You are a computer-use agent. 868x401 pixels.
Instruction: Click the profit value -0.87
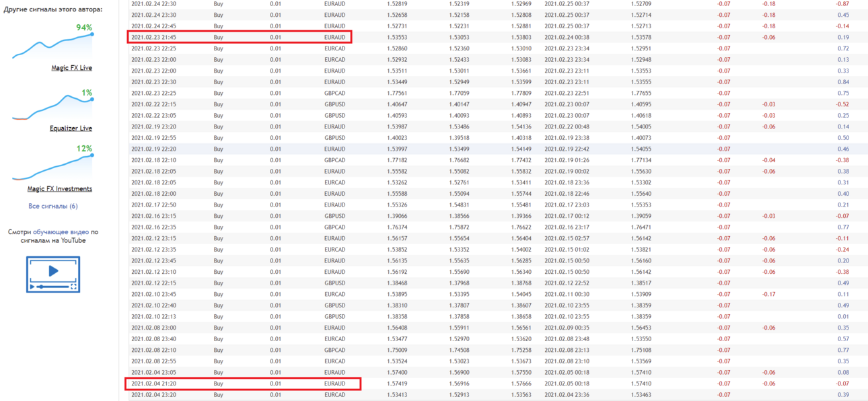(842, 3)
